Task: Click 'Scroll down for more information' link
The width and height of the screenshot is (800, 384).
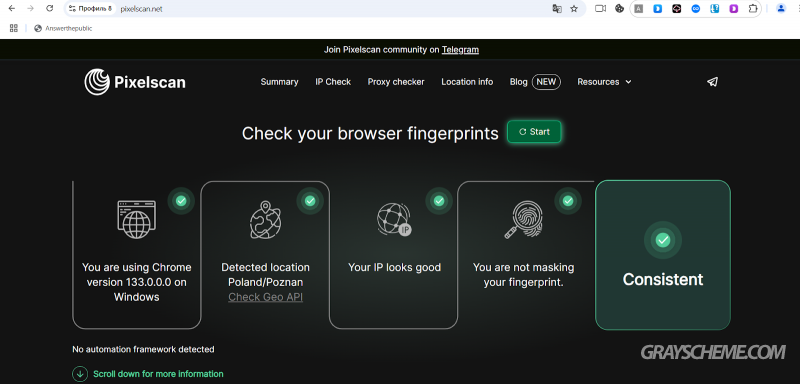Action: (158, 374)
